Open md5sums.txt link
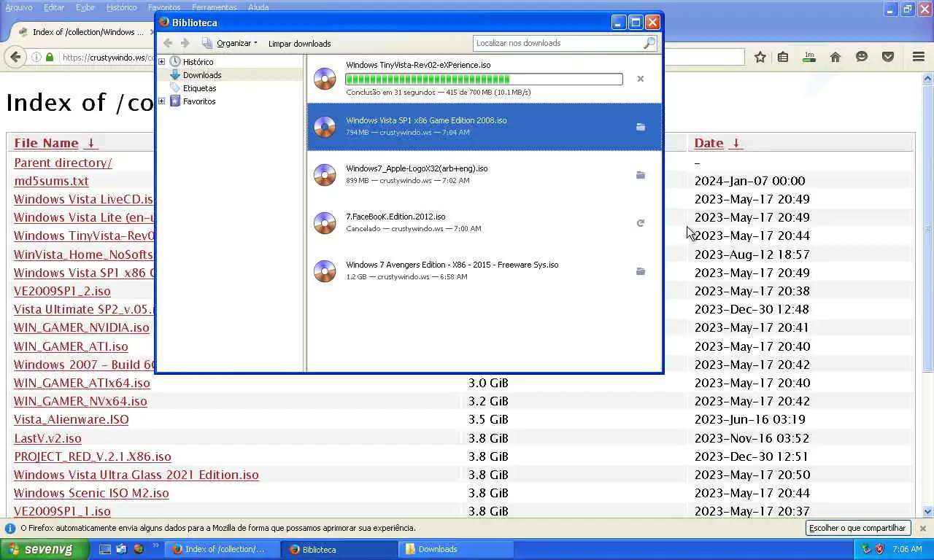The height and width of the screenshot is (560, 934). pyautogui.click(x=51, y=181)
